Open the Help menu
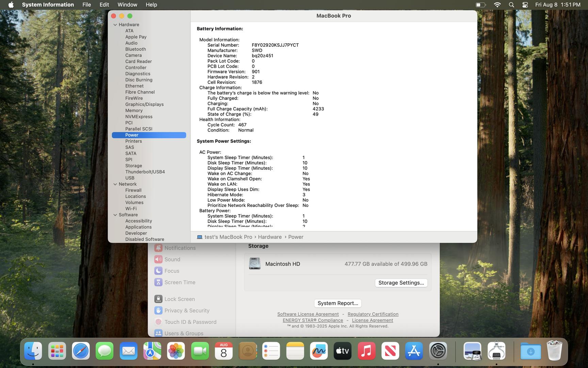Image resolution: width=588 pixels, height=368 pixels. (151, 5)
